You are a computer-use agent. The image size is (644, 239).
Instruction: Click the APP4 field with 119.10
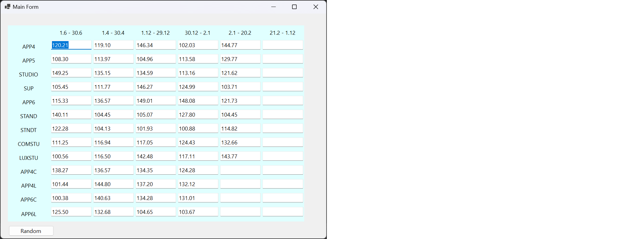pyautogui.click(x=114, y=45)
